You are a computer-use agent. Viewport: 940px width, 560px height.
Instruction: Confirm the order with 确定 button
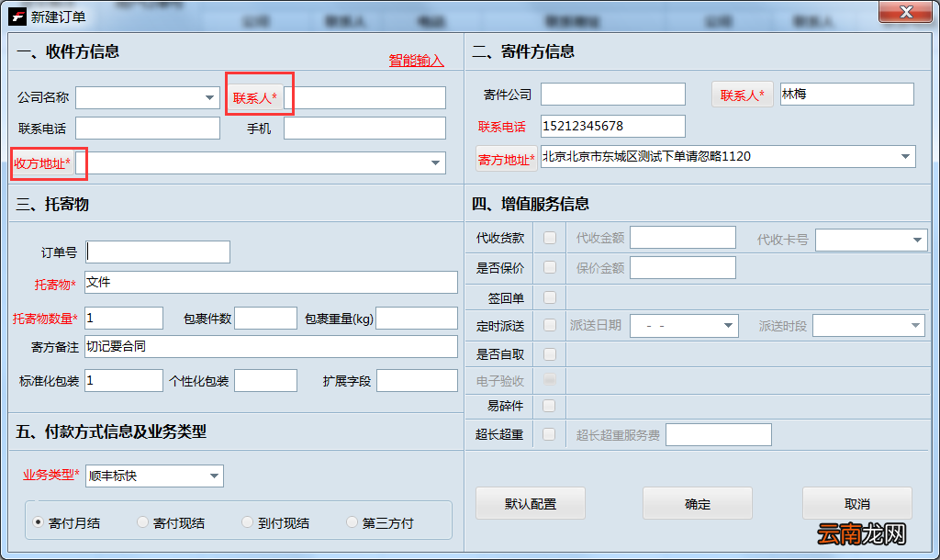pyautogui.click(x=698, y=504)
